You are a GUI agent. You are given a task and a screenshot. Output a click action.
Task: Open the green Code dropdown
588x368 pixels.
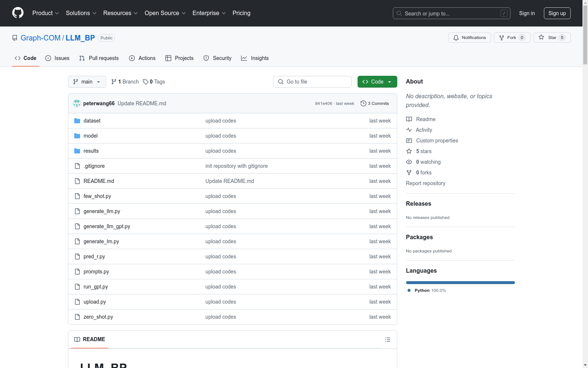377,82
